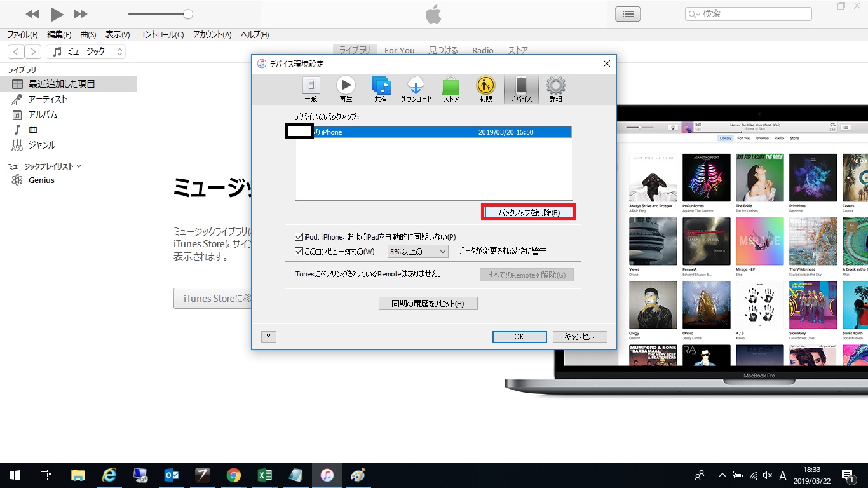Viewport: 868px width, 488px height.
Task: Open the Restrictions preferences icon
Action: 486,89
